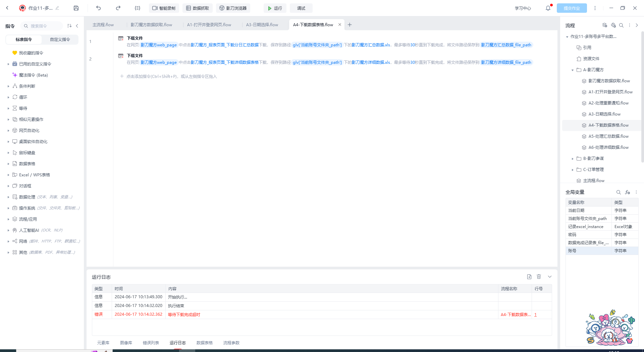Click the save icon in top toolbar

[x=76, y=8]
